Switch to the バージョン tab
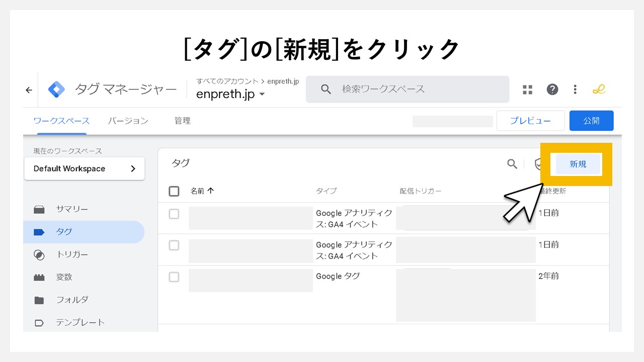The height and width of the screenshot is (362, 644). (x=128, y=121)
